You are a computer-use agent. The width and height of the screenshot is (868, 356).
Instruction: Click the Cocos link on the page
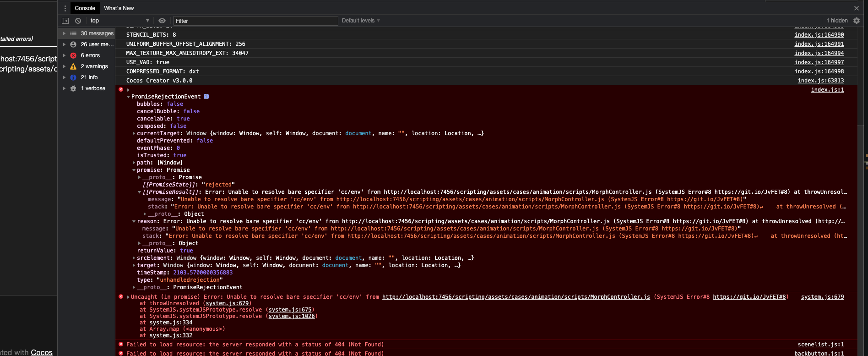[x=42, y=352]
